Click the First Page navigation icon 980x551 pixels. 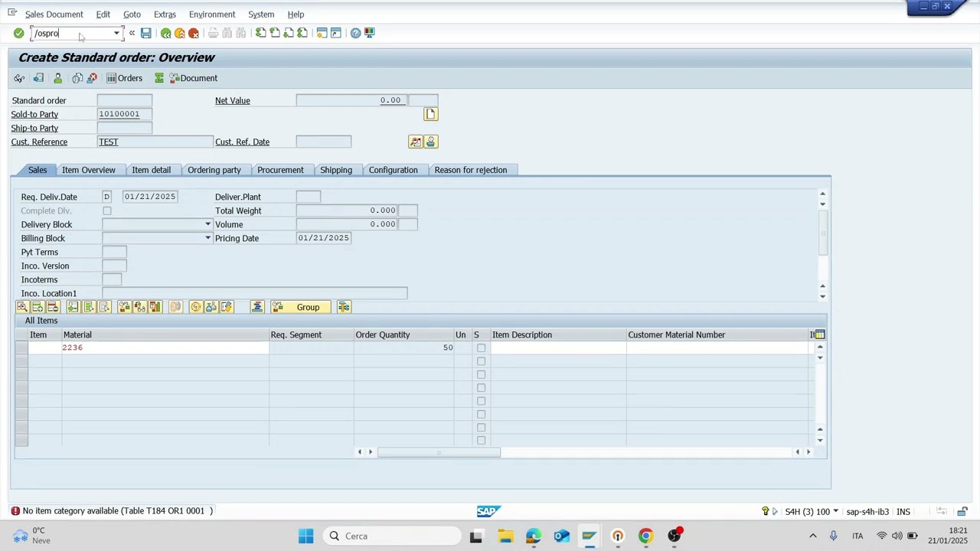(261, 33)
